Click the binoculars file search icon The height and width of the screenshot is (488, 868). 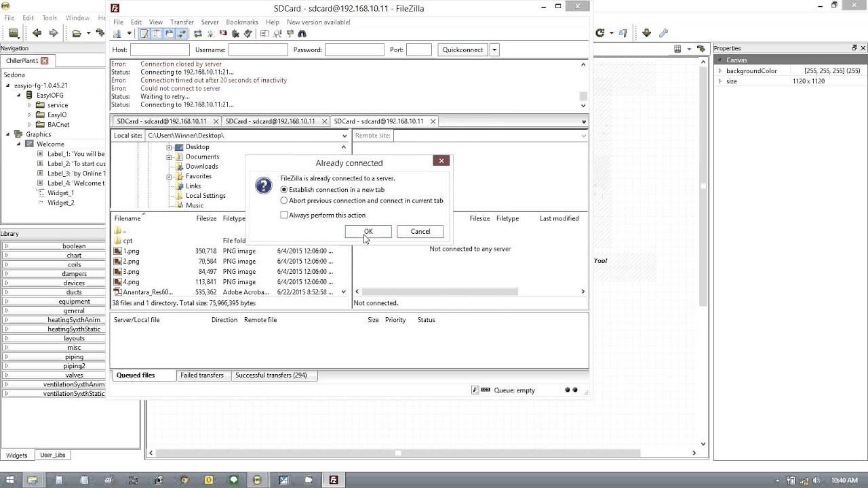coord(302,34)
